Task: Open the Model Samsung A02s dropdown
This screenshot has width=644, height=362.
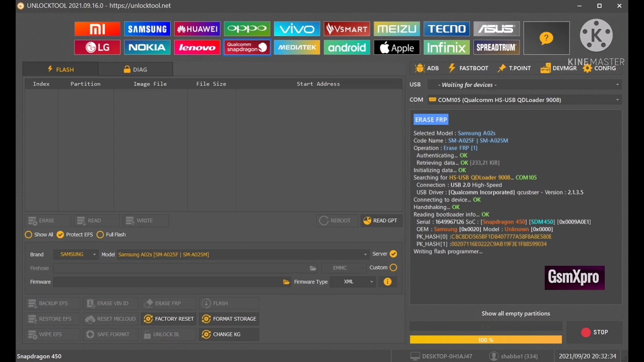Action: coord(243,254)
